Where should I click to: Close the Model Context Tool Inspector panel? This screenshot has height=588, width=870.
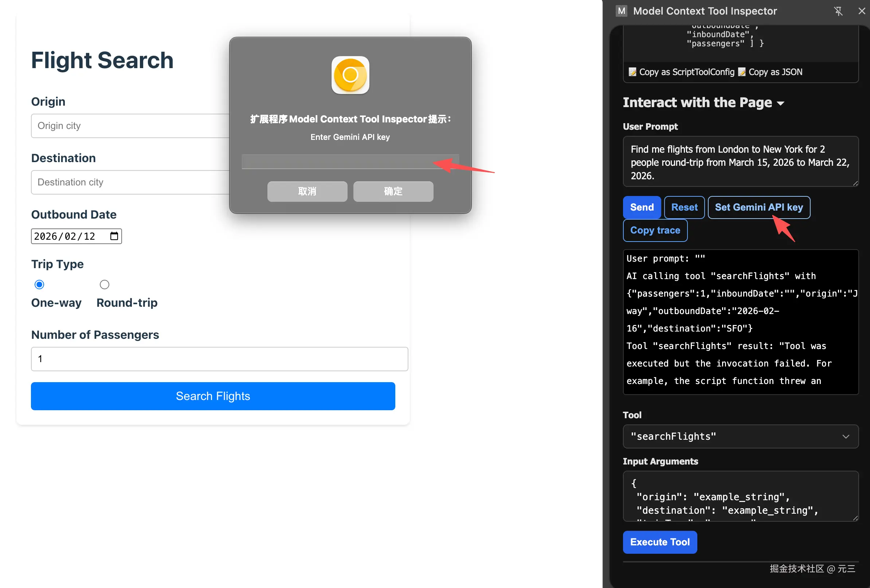point(861,11)
